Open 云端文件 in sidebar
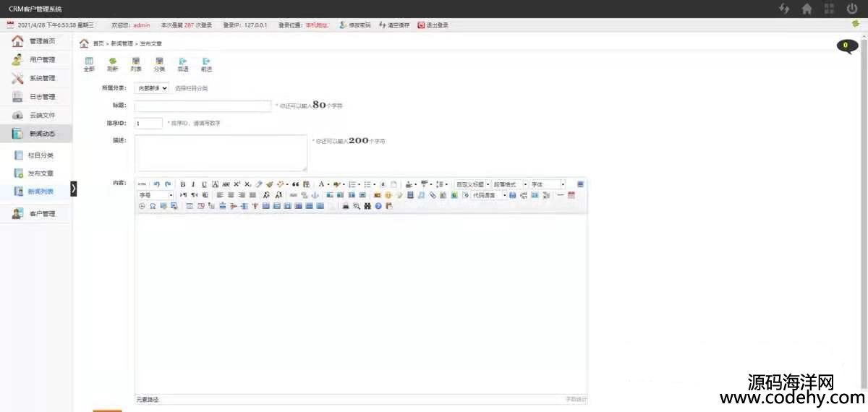This screenshot has height=412, width=868. click(x=36, y=115)
